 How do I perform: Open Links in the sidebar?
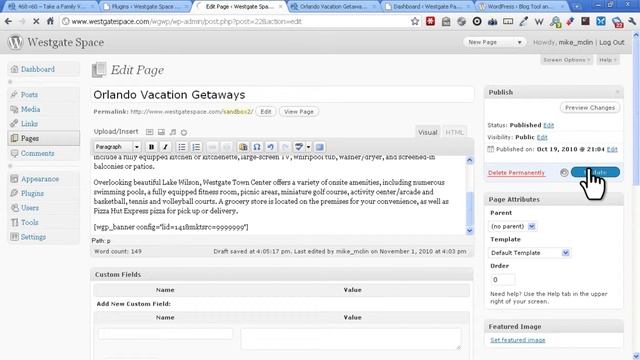29,124
